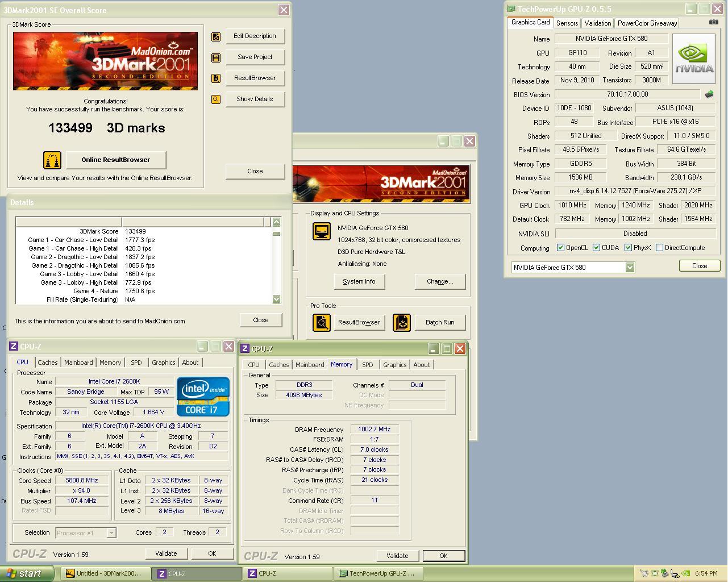728x583 pixels.
Task: Select Game 1 Car Chase Low Detail row
Action: click(x=145, y=240)
